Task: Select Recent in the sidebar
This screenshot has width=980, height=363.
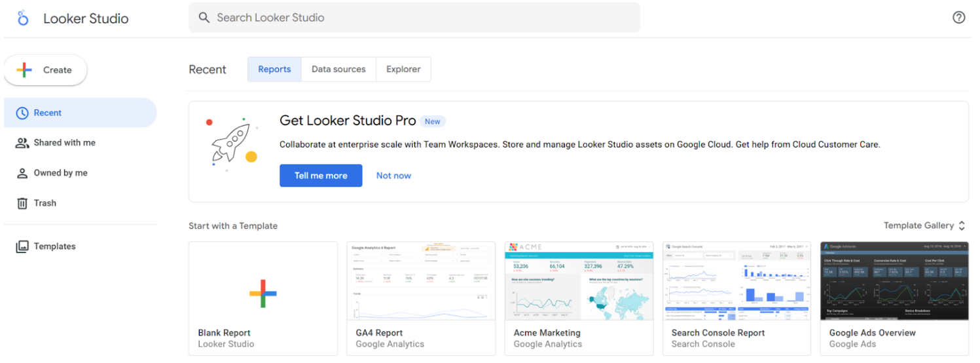Action: (x=81, y=113)
